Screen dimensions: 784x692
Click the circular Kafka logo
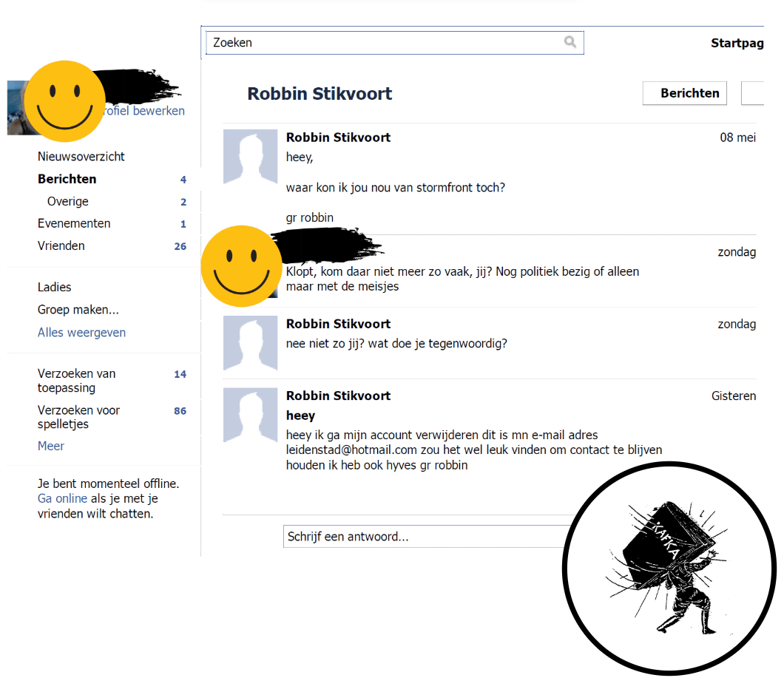tap(669, 567)
